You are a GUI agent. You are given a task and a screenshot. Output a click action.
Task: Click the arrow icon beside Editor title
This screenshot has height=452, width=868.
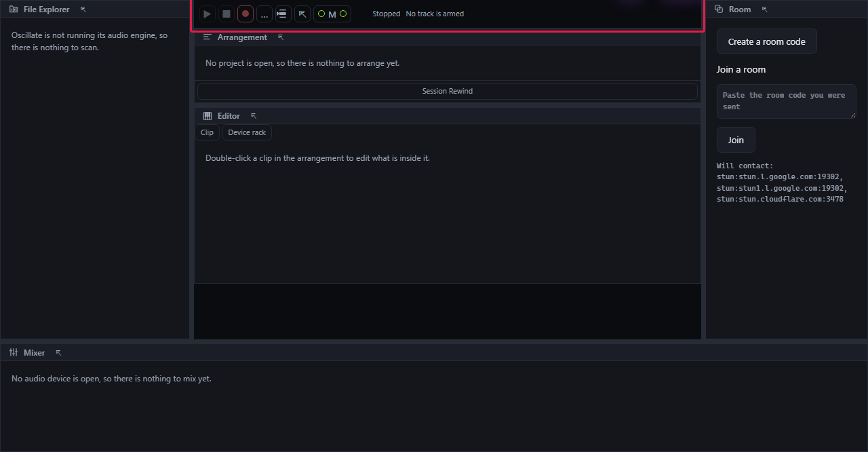[x=254, y=116]
